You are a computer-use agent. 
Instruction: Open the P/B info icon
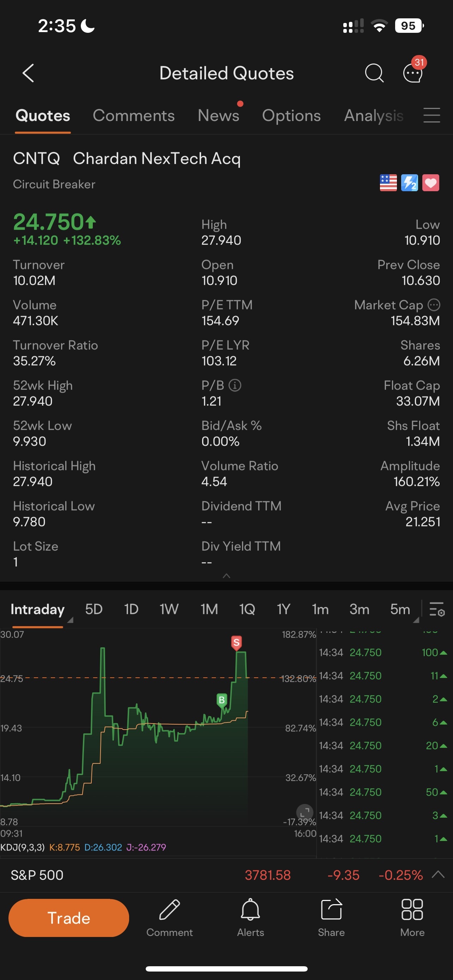point(235,385)
